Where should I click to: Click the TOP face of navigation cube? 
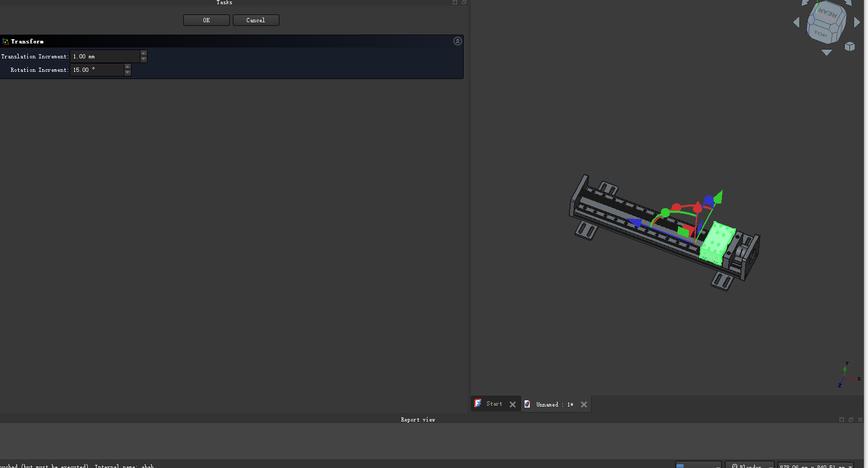tap(820, 34)
